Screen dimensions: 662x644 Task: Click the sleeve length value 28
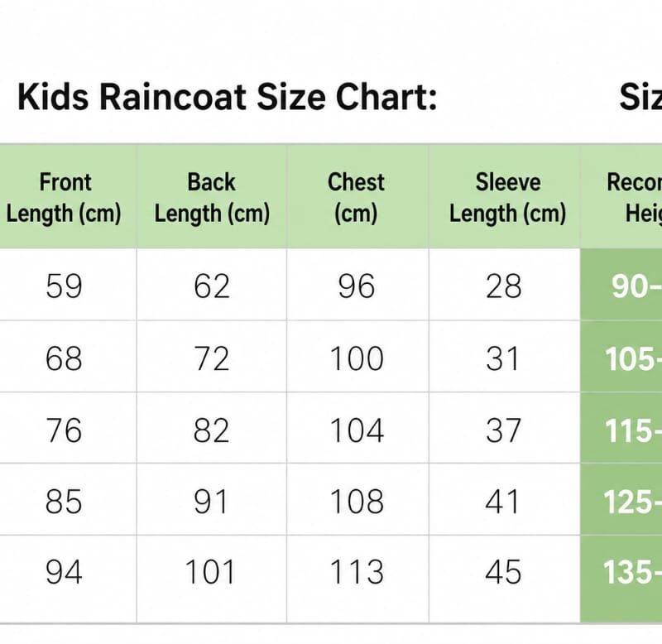coord(504,286)
